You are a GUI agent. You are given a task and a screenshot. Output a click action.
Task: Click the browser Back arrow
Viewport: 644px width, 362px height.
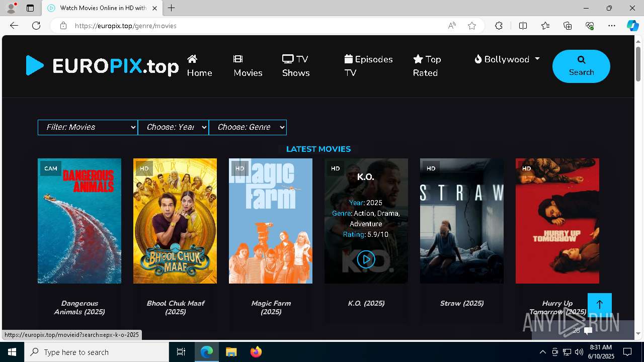(14, 26)
